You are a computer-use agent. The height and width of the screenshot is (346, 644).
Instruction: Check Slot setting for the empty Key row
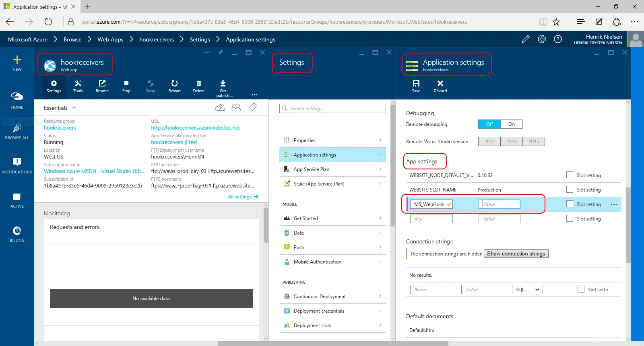pyautogui.click(x=570, y=218)
